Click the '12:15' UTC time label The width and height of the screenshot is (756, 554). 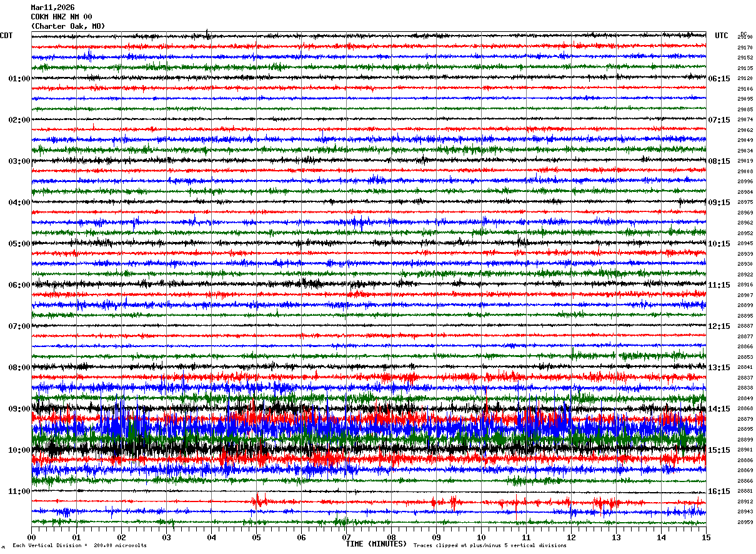[719, 326]
